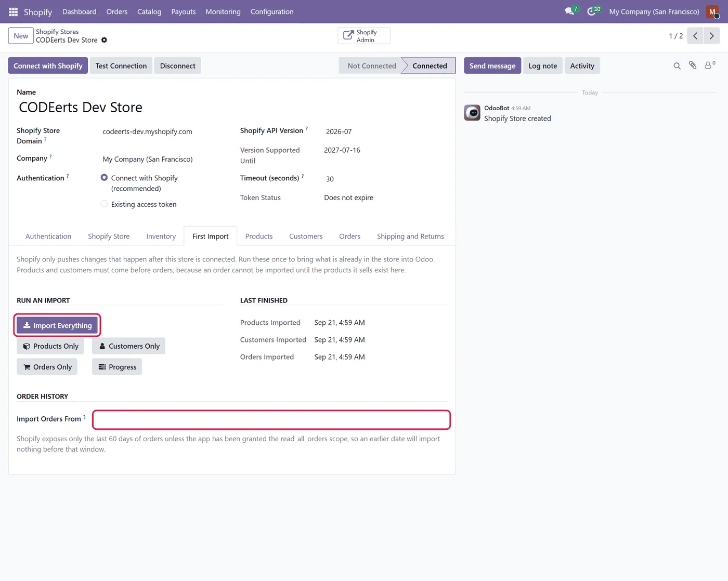The image size is (728, 581).
Task: Click the Shopify Admin external link button
Action: 364,36
